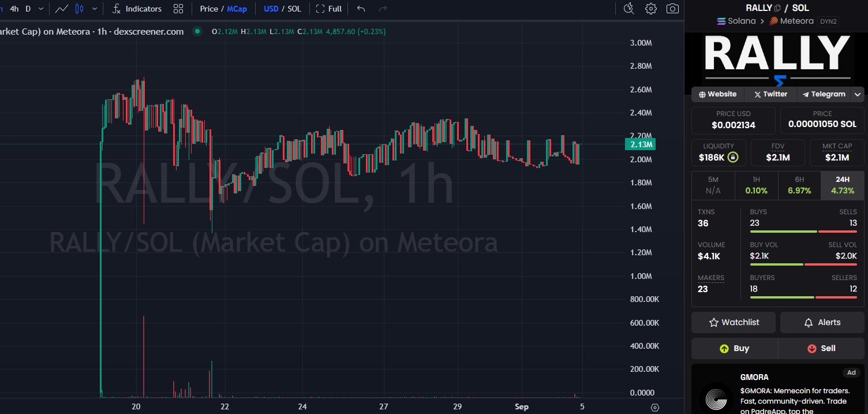This screenshot has height=414, width=868.
Task: Click the MAKERS label
Action: (x=710, y=278)
